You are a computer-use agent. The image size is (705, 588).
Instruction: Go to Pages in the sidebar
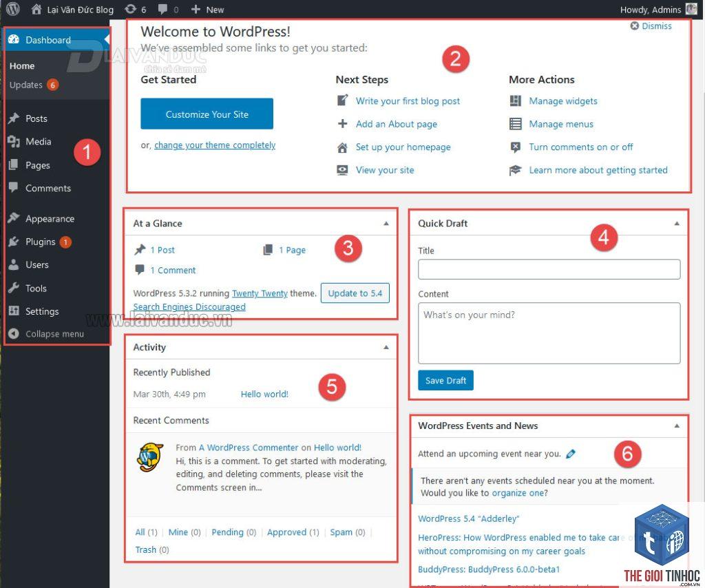(x=38, y=165)
